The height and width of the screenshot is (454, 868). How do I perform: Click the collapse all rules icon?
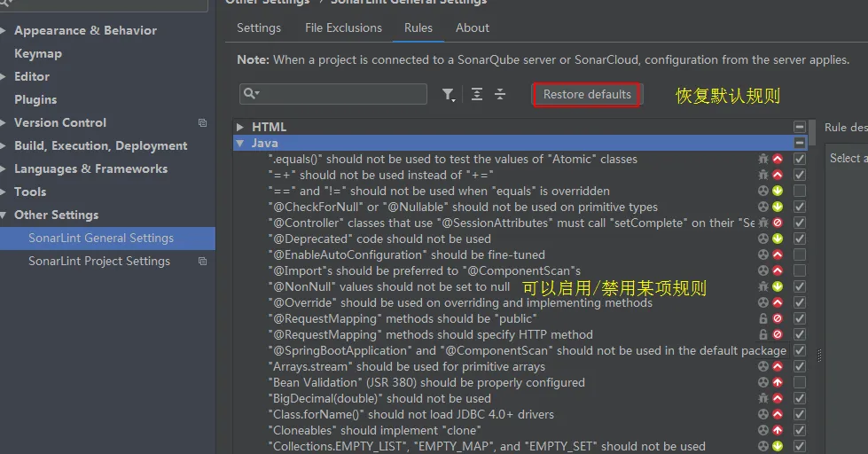pyautogui.click(x=500, y=94)
